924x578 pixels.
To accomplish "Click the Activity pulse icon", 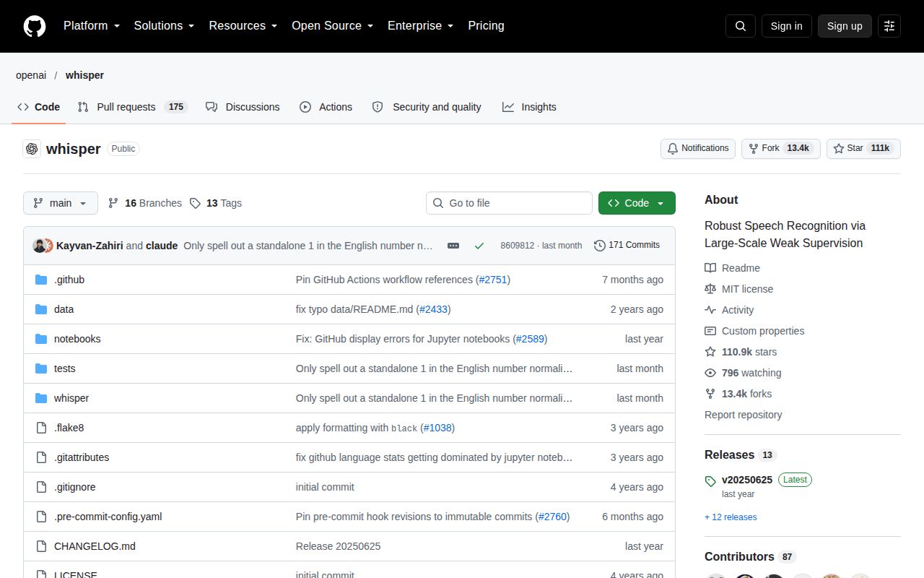I will pos(710,310).
